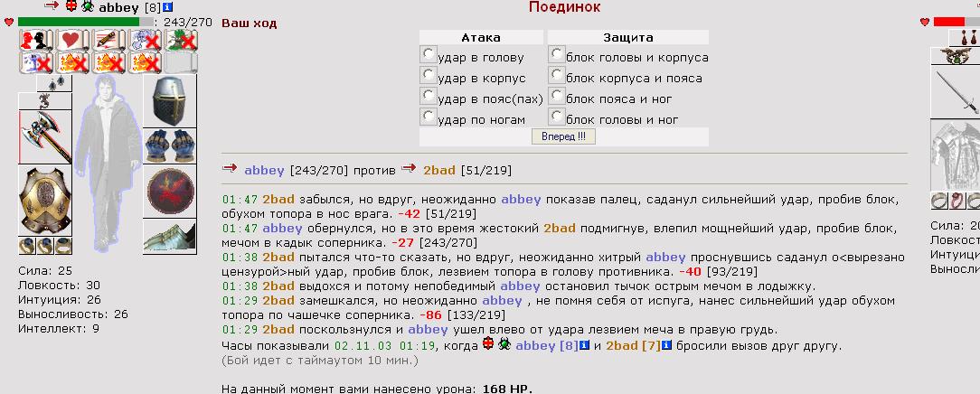980x394 pixels.
Task: Select the middle crossed-out fire scroll
Action: [109, 63]
